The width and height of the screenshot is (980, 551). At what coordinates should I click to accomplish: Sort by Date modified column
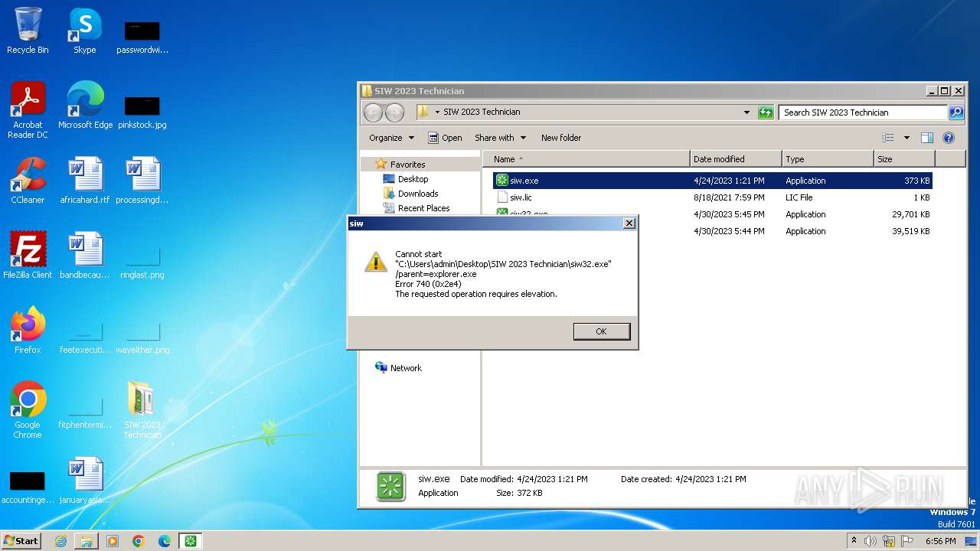[x=736, y=159]
